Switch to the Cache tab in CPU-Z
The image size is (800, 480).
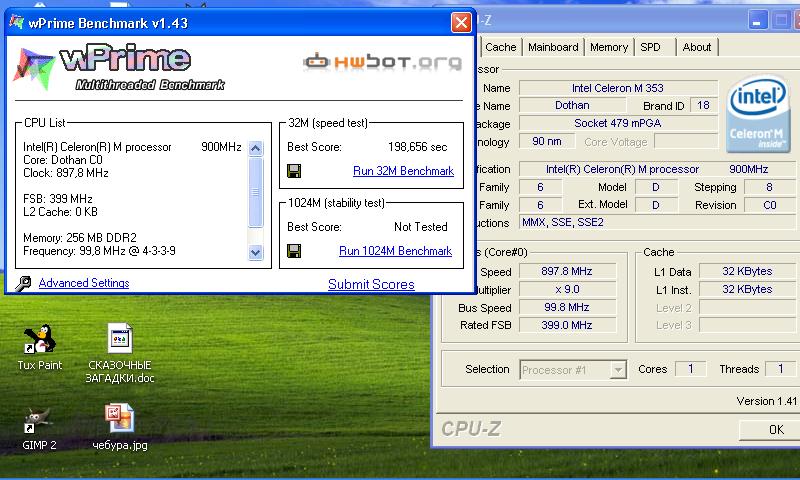pos(501,47)
